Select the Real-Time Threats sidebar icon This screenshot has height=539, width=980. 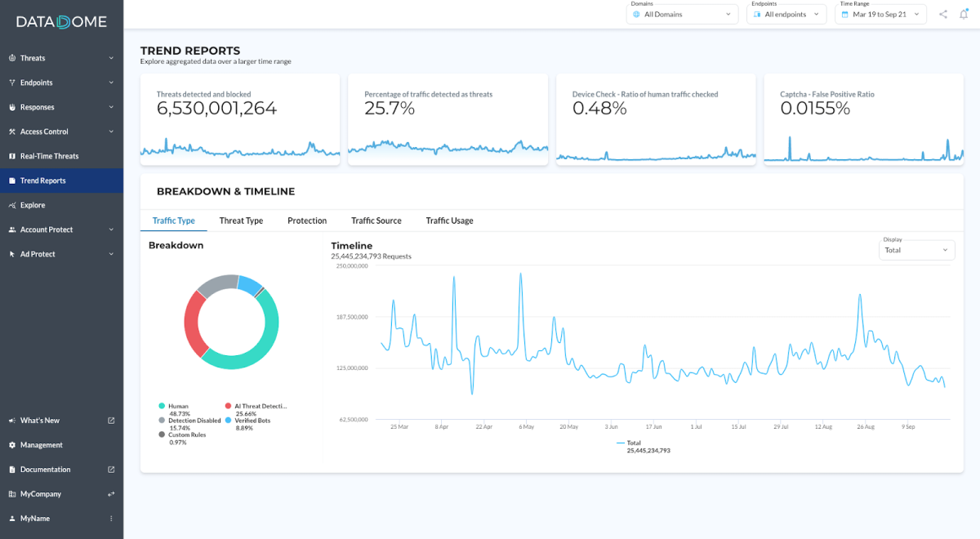[x=11, y=156]
